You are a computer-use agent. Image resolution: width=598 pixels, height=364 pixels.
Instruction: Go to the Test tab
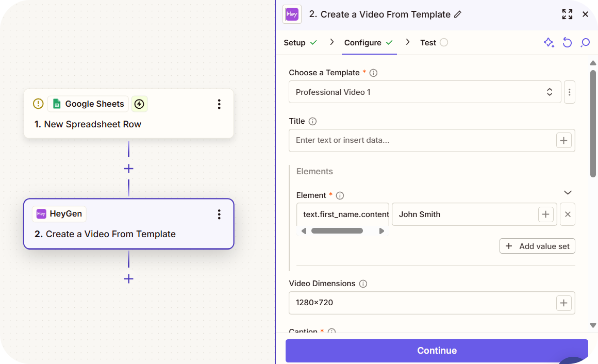(x=434, y=43)
